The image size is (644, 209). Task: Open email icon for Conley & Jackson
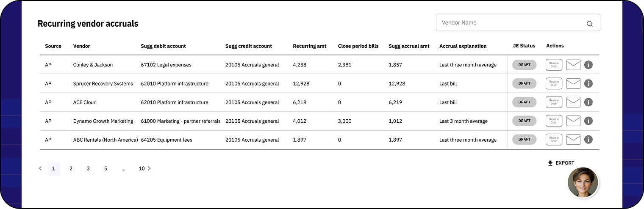pos(573,65)
